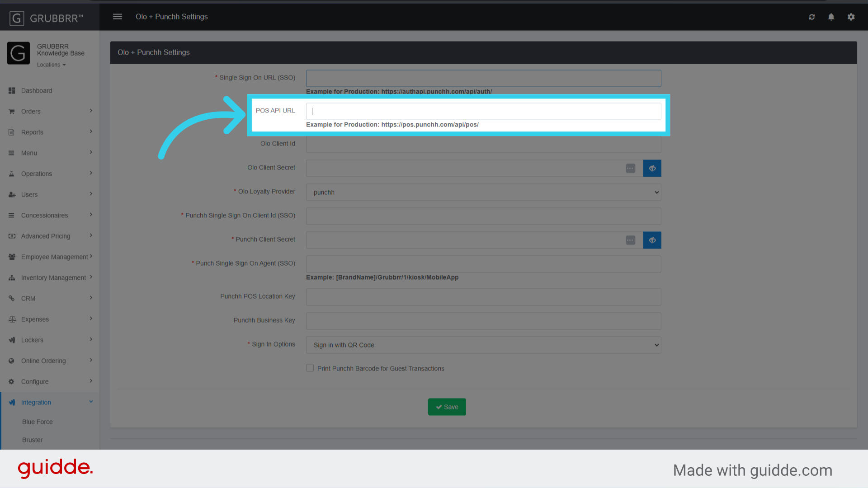Viewport: 868px width, 488px height.
Task: Check Print Punchh Barcode for Guest Transactions
Action: (x=310, y=368)
